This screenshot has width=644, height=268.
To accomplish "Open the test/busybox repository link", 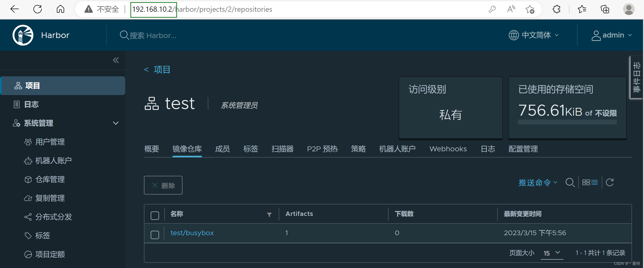I will click(x=192, y=233).
